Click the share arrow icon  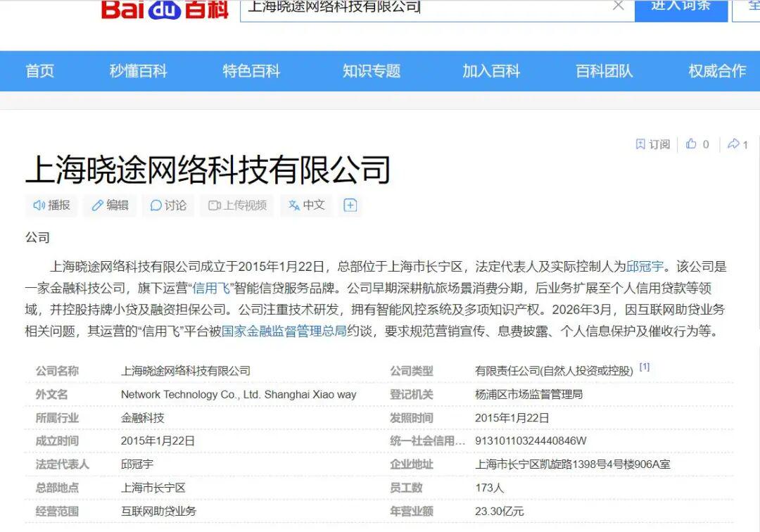pos(733,144)
